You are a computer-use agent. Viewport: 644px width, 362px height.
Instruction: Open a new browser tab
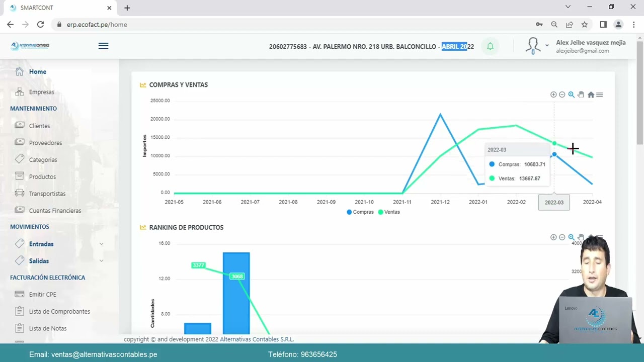click(x=127, y=8)
